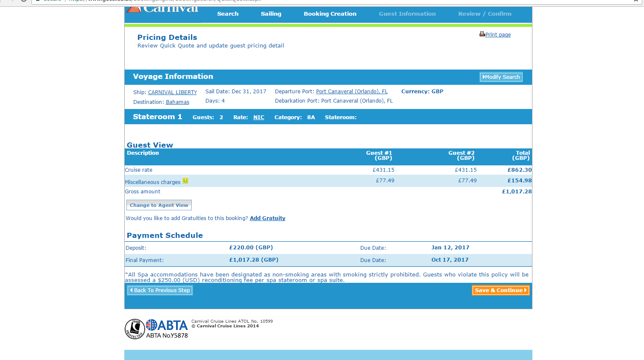This screenshot has width=644, height=360.
Task: Click the ATOL Protected badge icon
Action: [135, 329]
